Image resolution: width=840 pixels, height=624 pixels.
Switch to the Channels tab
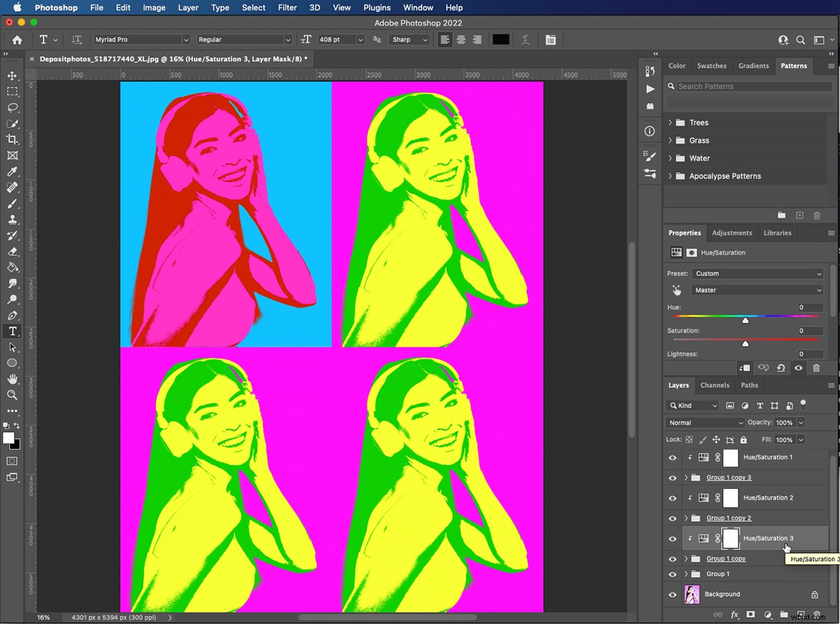click(x=715, y=385)
